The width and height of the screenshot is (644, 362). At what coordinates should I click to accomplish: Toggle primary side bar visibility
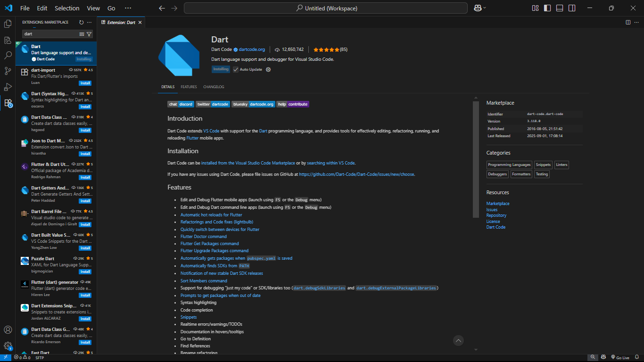coord(547,8)
